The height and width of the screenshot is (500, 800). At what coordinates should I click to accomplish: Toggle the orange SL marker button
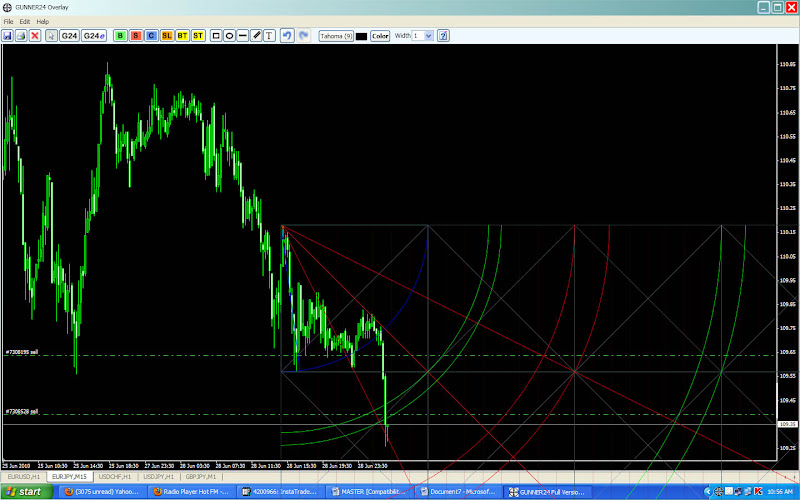click(167, 36)
